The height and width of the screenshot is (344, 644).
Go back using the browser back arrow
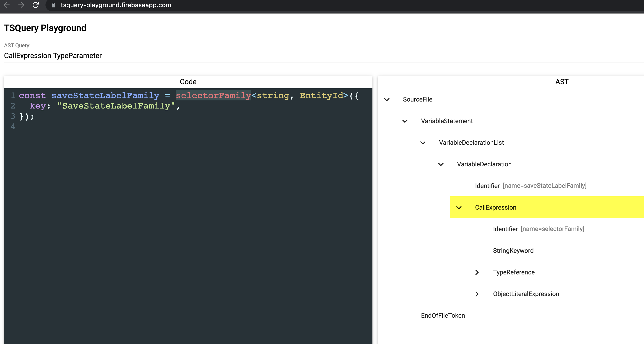pos(7,5)
